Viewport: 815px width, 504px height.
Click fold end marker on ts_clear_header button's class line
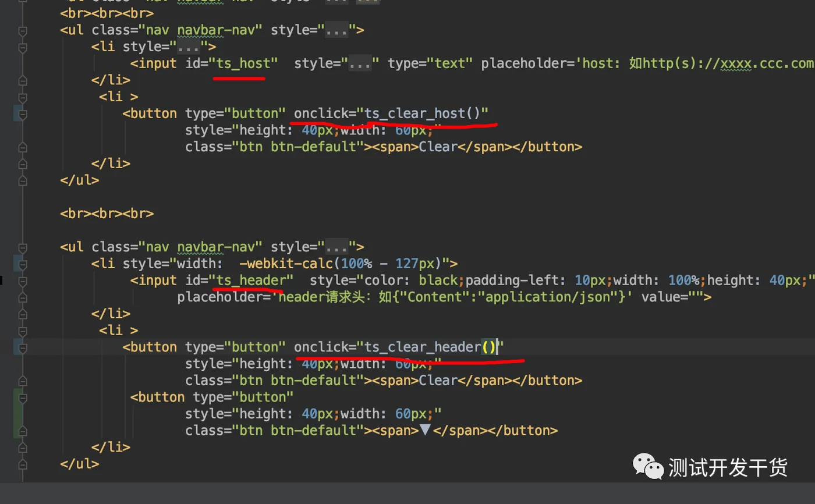pyautogui.click(x=23, y=381)
